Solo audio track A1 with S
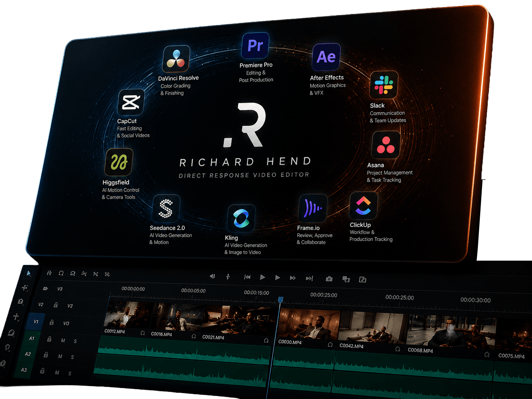This screenshot has width=532, height=399. (75, 341)
